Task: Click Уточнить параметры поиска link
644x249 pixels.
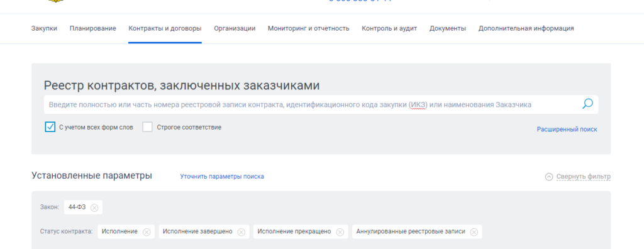Action: tap(222, 176)
